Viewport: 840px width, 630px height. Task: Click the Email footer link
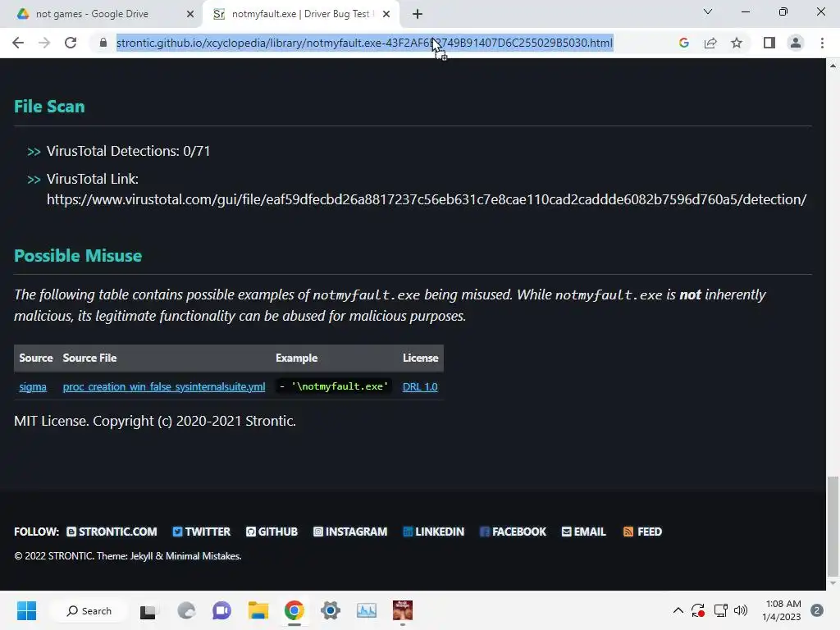583,532
